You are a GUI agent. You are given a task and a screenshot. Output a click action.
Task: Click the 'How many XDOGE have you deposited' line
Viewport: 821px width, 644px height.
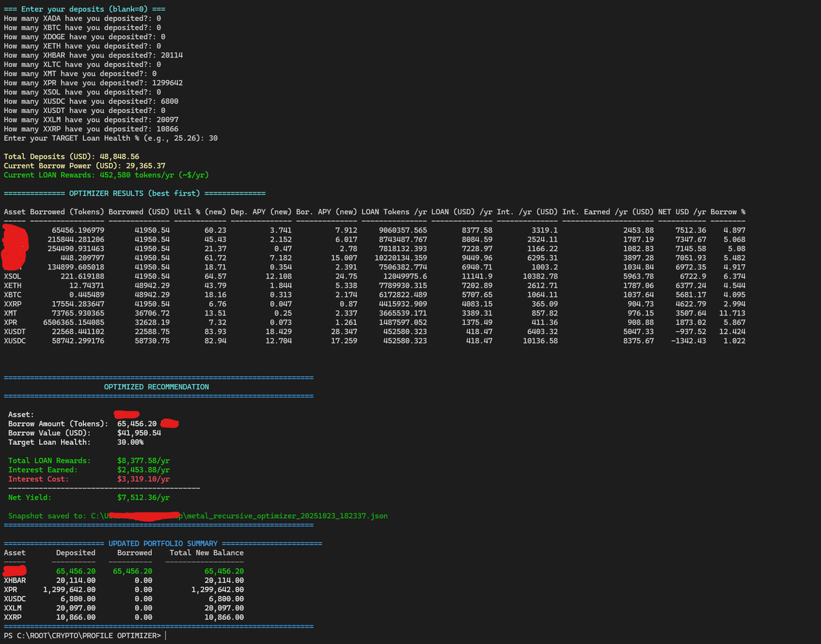tap(83, 37)
